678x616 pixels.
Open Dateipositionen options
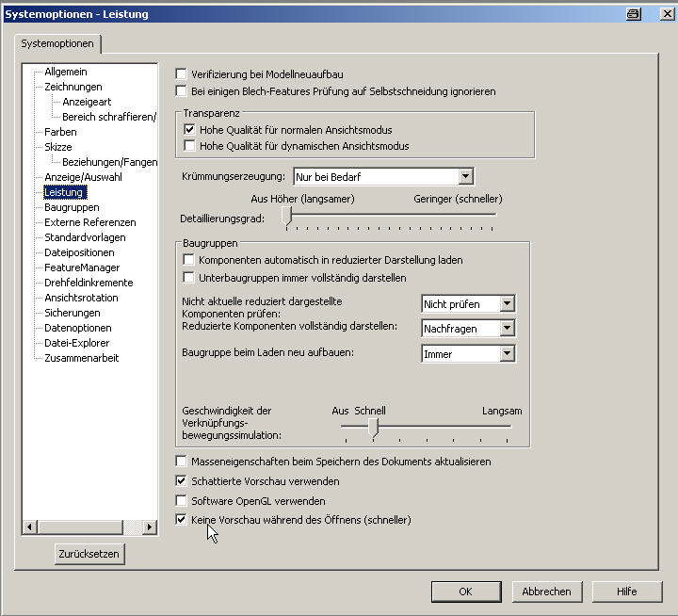click(x=79, y=252)
